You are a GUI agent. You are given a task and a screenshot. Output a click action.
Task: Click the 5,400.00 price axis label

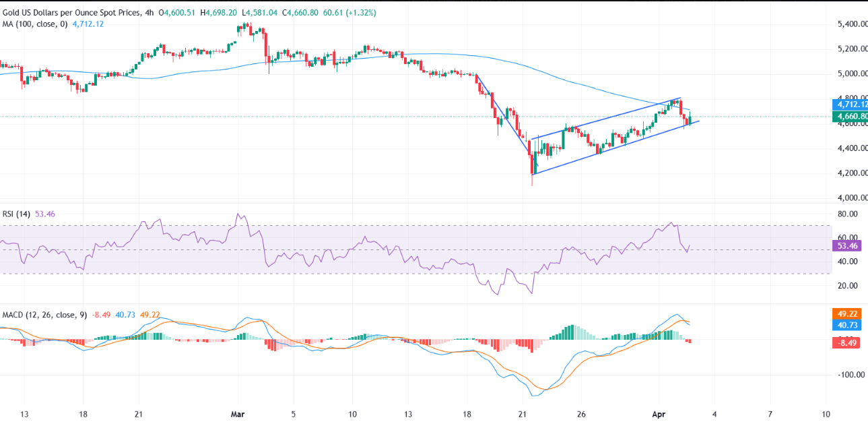pyautogui.click(x=848, y=24)
